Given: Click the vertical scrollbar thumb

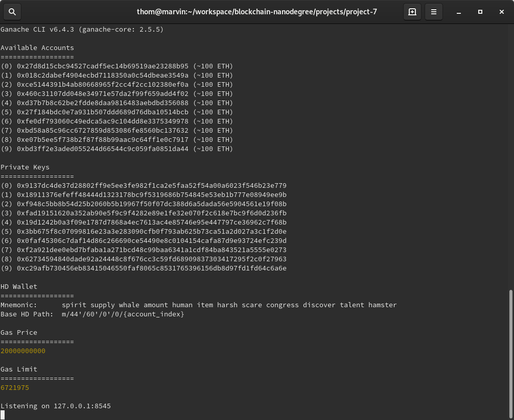Looking at the screenshot, I should point(511,354).
